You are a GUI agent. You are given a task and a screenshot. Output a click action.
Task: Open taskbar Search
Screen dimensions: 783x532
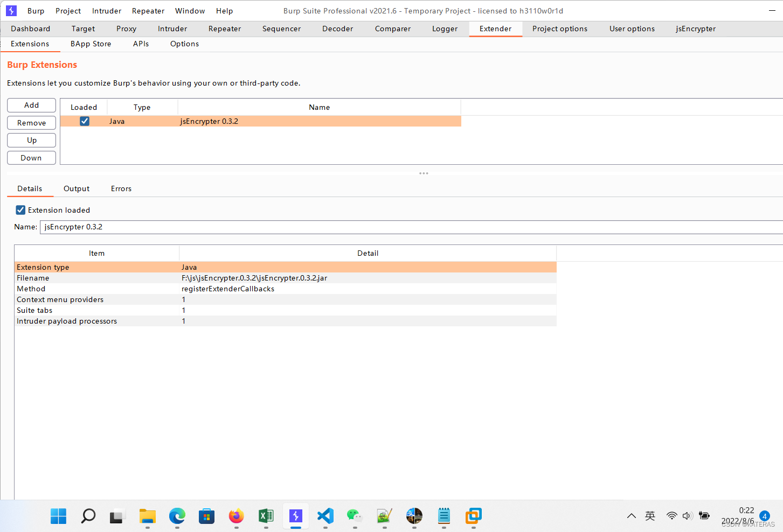pos(88,516)
